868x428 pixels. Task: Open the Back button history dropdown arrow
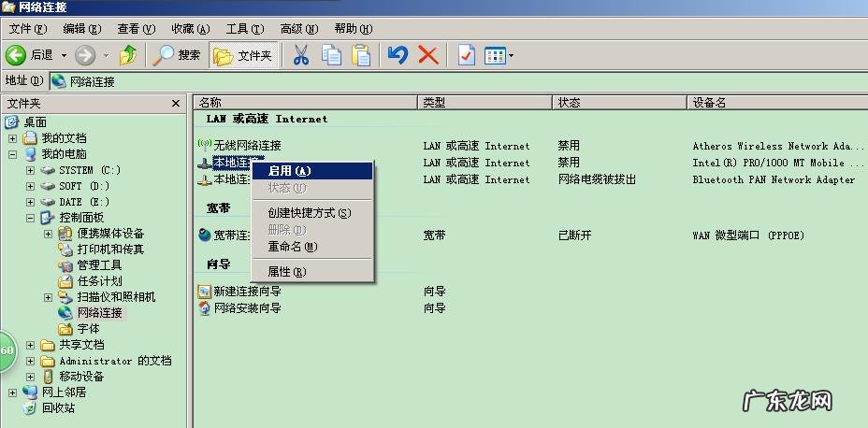(x=64, y=55)
